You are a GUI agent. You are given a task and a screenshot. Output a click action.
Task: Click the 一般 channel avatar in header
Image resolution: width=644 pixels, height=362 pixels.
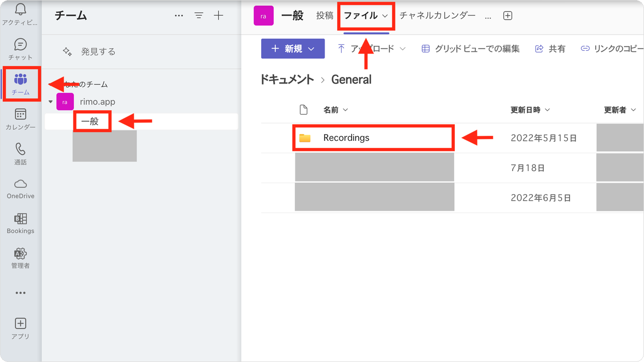click(264, 16)
